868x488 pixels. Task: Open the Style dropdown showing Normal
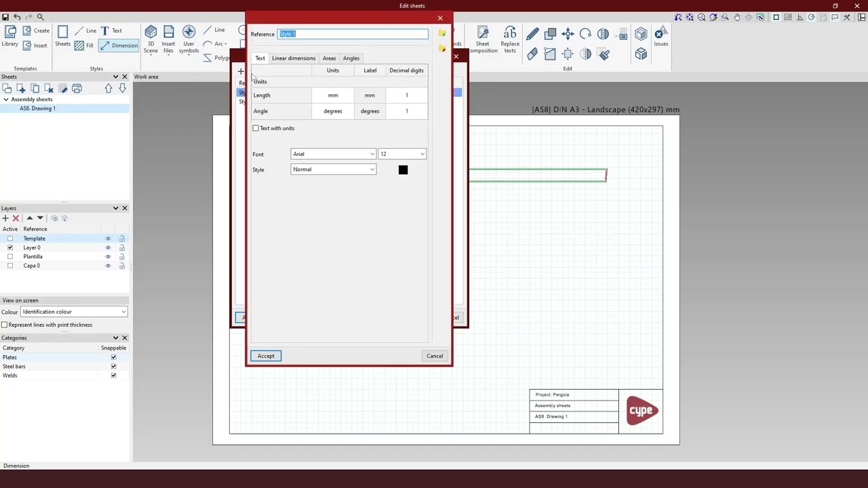(x=333, y=169)
